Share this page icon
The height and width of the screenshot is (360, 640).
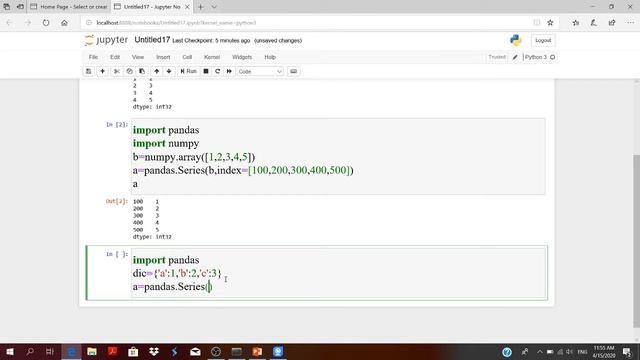point(612,23)
